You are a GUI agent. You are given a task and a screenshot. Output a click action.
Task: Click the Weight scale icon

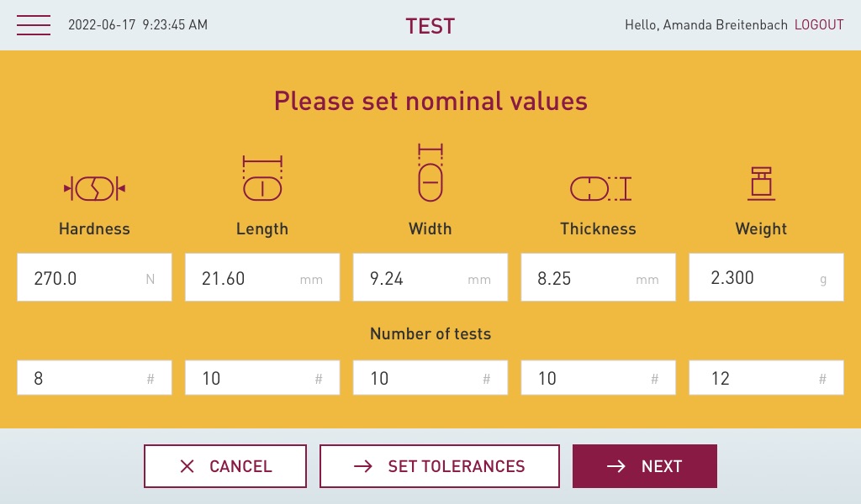pyautogui.click(x=761, y=183)
